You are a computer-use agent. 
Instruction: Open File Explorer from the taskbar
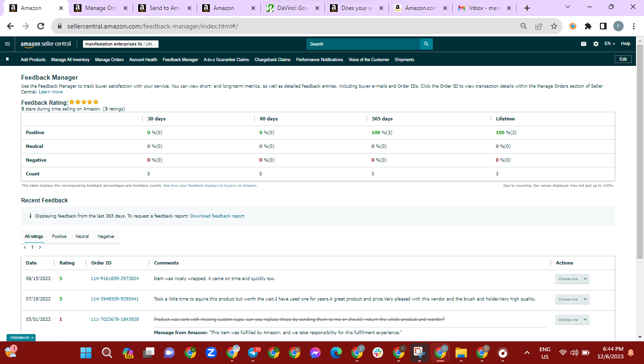[x=461, y=353]
